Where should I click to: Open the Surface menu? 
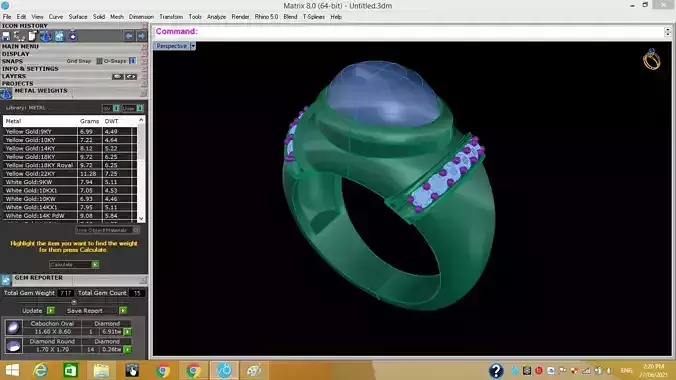(78, 17)
